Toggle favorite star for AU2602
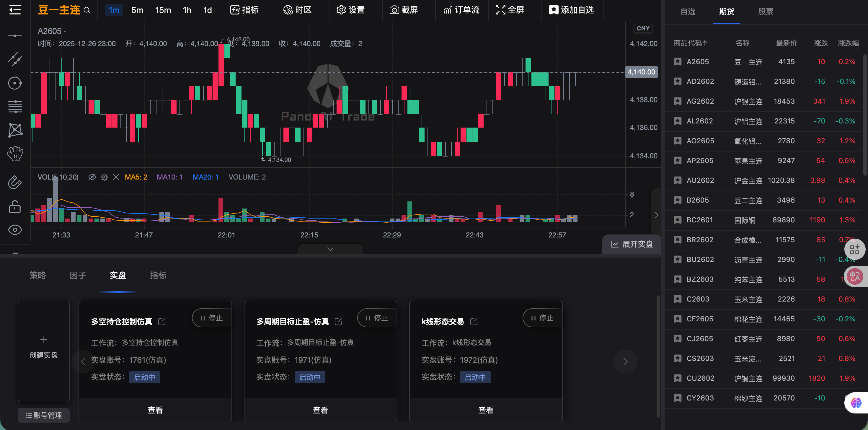The height and width of the screenshot is (430, 868). [678, 180]
